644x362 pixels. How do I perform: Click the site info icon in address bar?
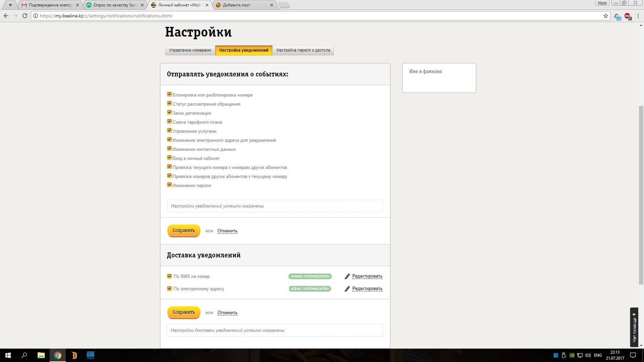35,16
